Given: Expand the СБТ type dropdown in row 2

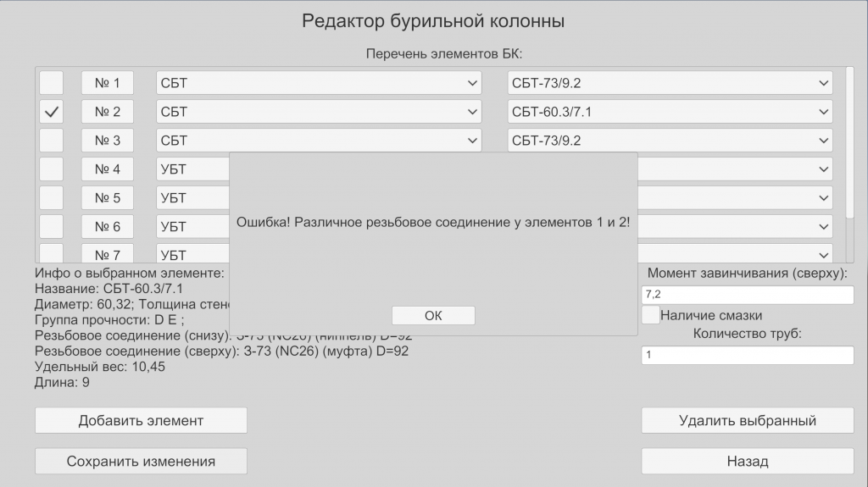Looking at the screenshot, I should tap(319, 112).
